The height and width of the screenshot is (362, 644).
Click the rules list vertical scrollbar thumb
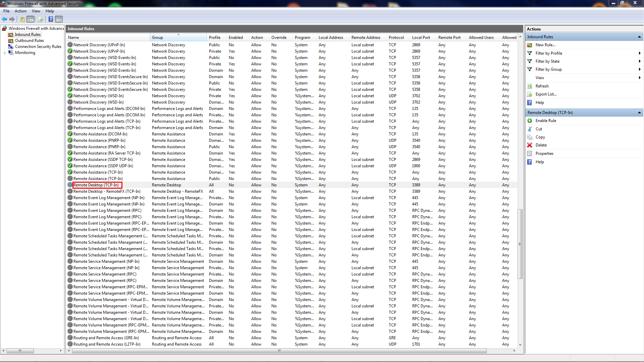click(x=520, y=244)
